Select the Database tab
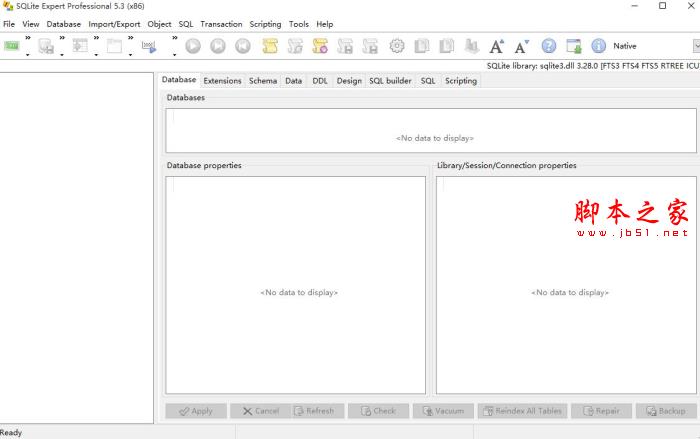The image size is (700, 439). (179, 79)
